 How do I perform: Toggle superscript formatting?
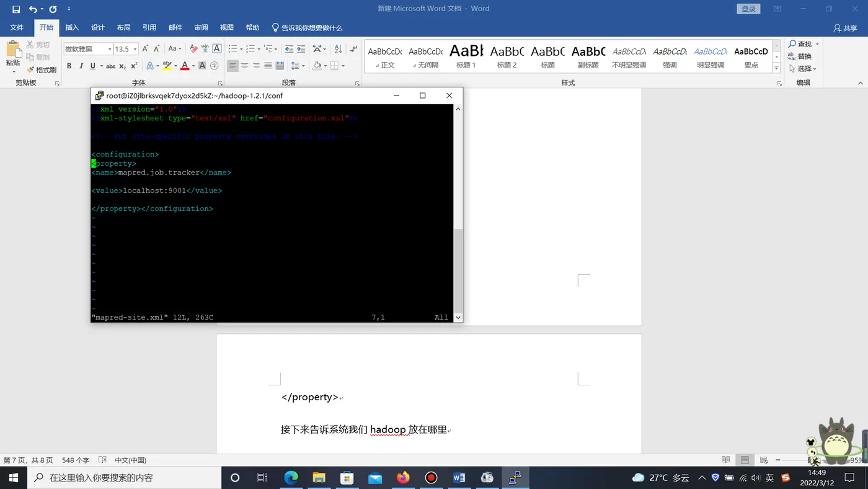tap(134, 66)
